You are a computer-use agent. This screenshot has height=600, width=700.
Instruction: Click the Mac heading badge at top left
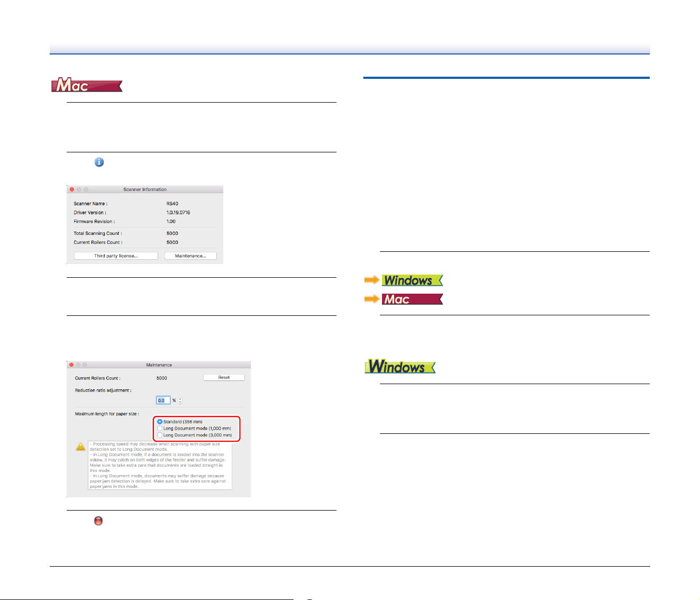click(x=87, y=85)
